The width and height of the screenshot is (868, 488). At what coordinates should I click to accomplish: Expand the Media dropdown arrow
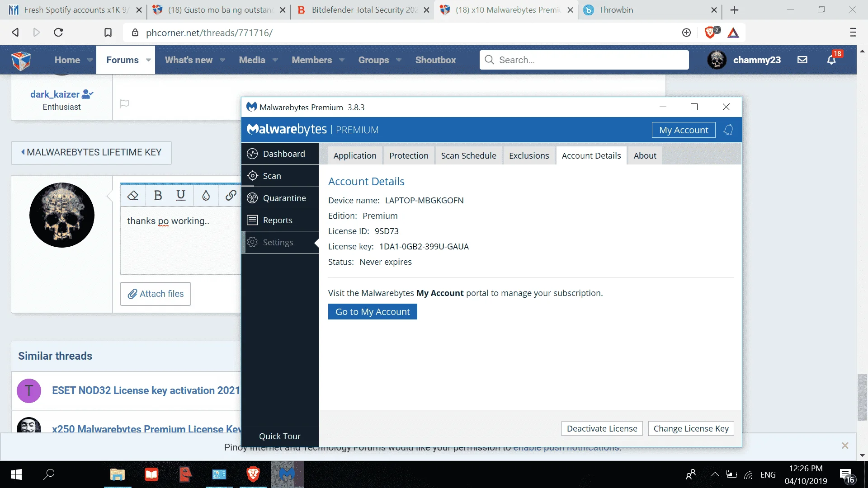[275, 60]
